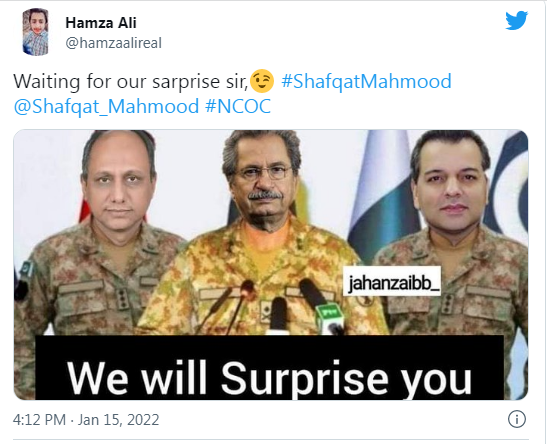
Task: Open the tweet info icon
Action: [x=517, y=419]
